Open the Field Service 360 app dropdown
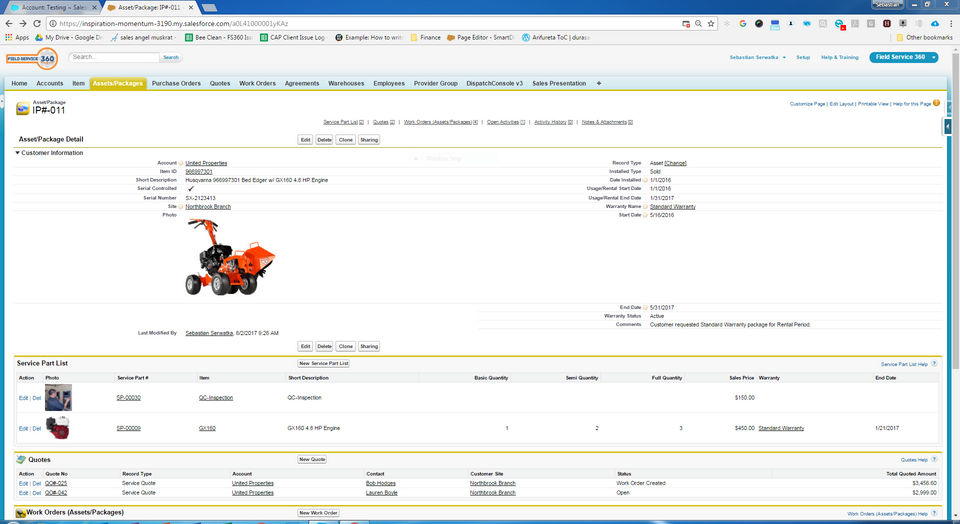The height and width of the screenshot is (524, 960). click(x=904, y=57)
